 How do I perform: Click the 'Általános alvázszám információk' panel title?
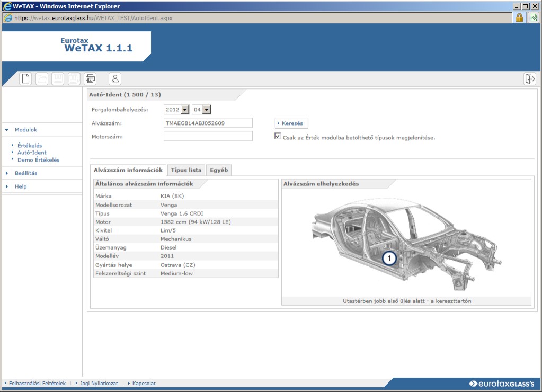click(x=144, y=184)
